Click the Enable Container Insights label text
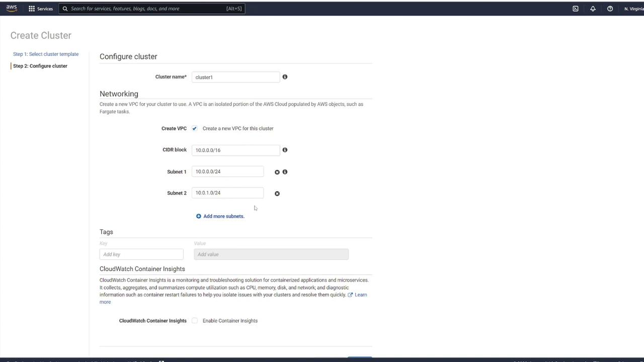The height and width of the screenshot is (362, 644). click(230, 321)
